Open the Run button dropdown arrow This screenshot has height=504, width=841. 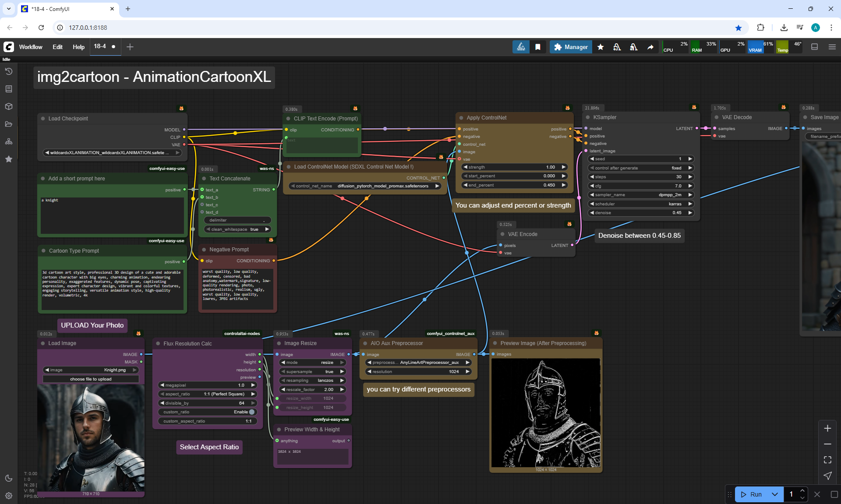pyautogui.click(x=775, y=494)
